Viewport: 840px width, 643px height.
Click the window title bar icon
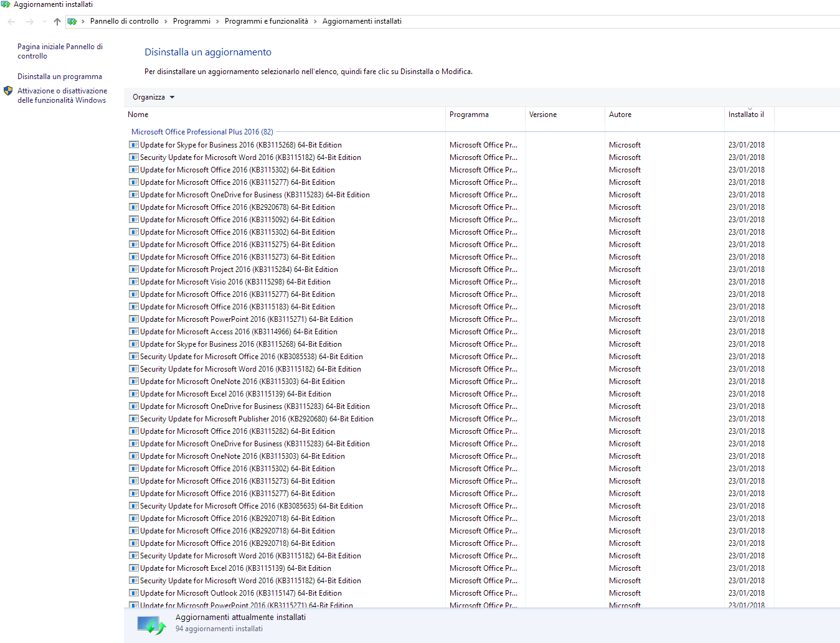pos(6,4)
